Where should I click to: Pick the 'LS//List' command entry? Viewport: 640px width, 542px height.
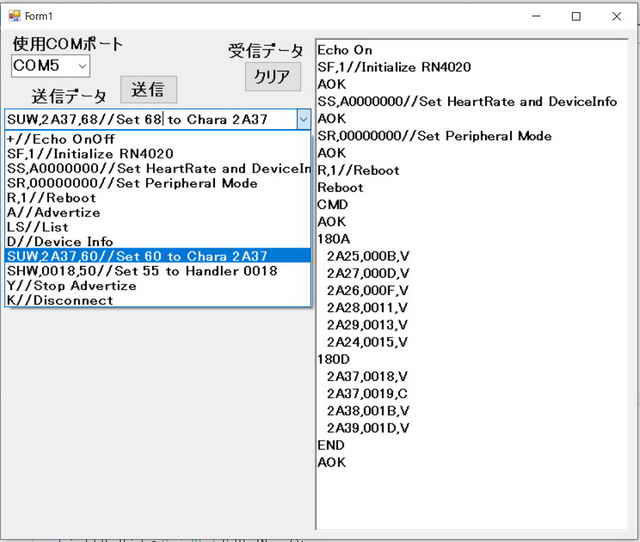[158, 227]
